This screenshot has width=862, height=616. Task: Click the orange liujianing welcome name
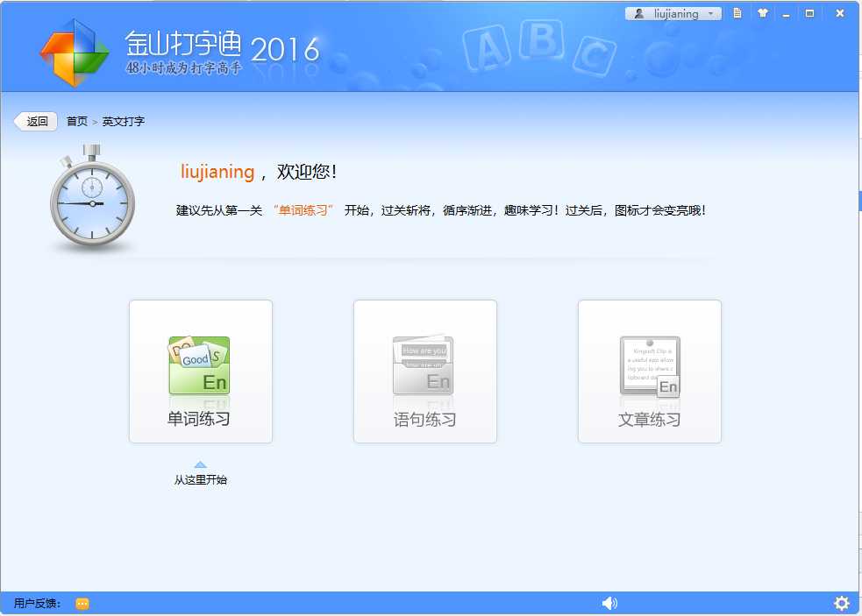(x=217, y=172)
